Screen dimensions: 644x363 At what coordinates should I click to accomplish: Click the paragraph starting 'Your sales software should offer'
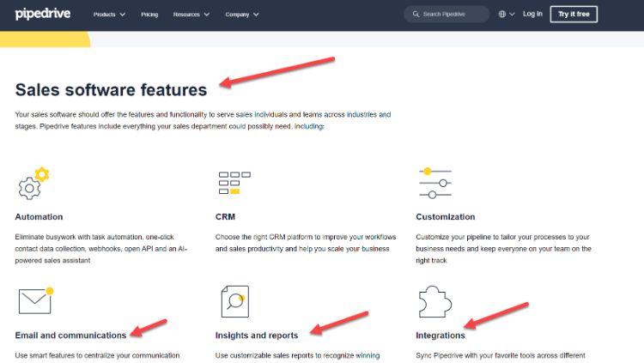coord(203,120)
